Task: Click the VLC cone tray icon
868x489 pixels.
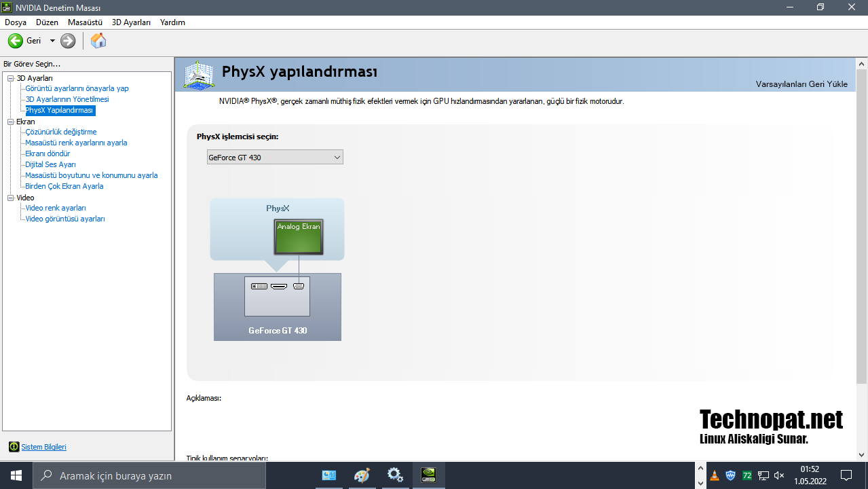Action: pos(715,475)
